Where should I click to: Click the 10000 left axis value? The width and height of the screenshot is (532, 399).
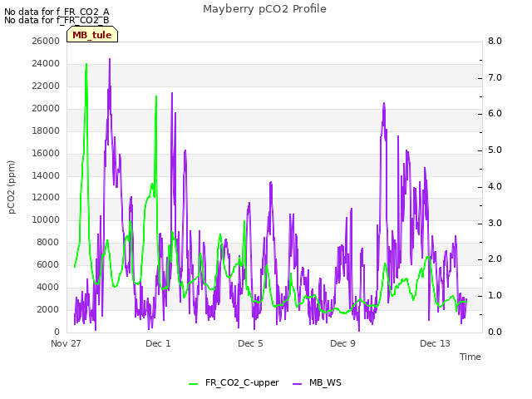[46, 219]
